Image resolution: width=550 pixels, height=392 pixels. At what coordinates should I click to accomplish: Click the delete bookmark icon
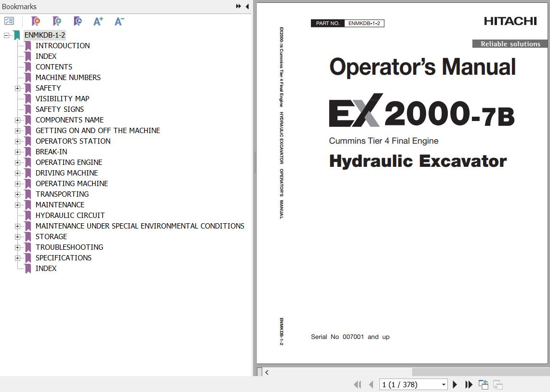coord(36,21)
